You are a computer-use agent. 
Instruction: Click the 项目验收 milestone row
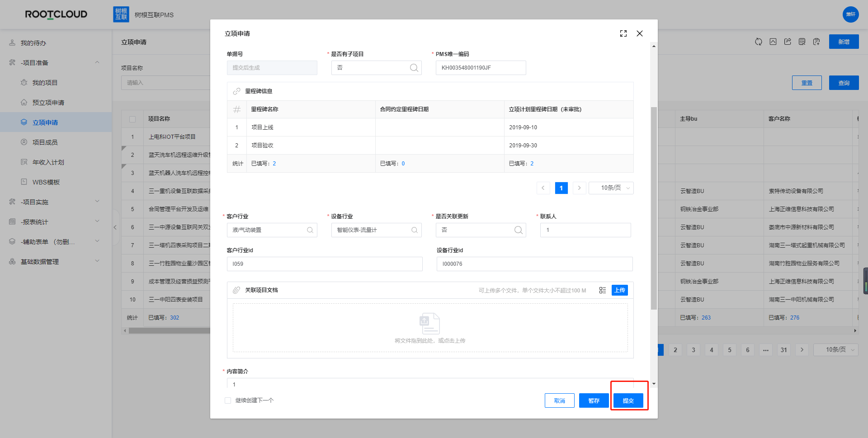coord(430,146)
